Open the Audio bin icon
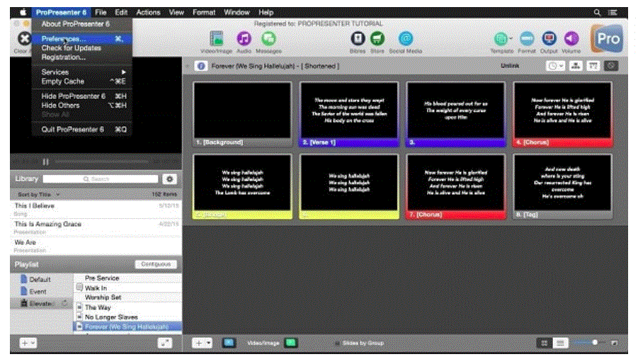The width and height of the screenshot is (638, 364). [x=244, y=39]
